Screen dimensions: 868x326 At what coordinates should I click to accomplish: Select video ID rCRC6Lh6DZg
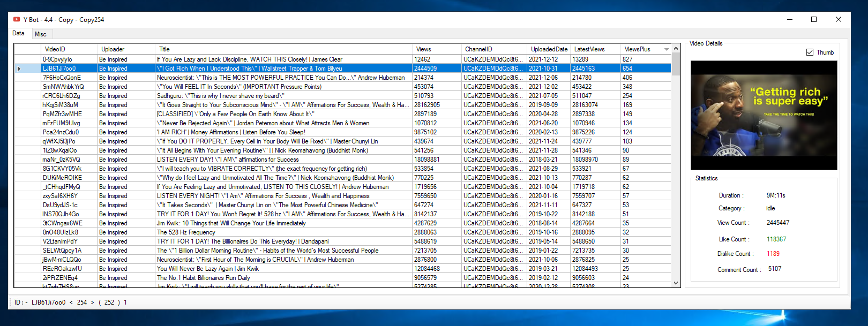pyautogui.click(x=62, y=96)
